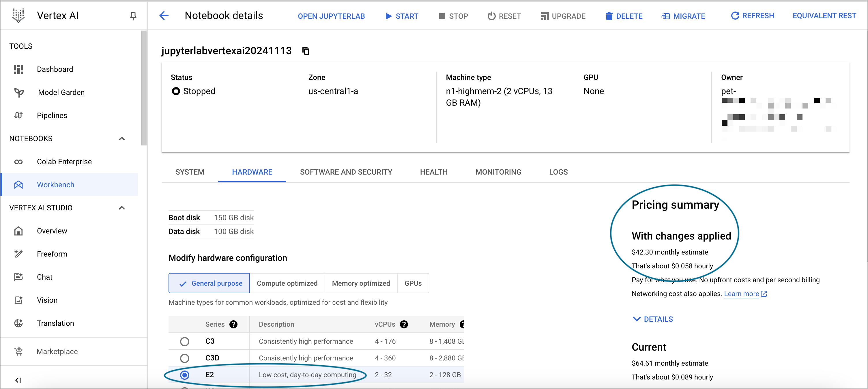Click the Vertex AI logo icon
The height and width of the screenshot is (389, 868).
[x=18, y=16]
